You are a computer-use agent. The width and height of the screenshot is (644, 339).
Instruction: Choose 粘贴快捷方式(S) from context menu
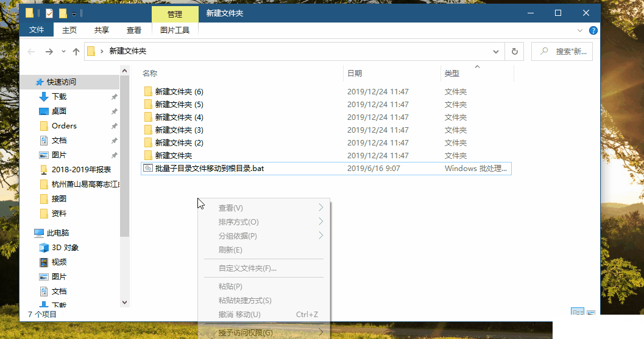click(x=264, y=301)
